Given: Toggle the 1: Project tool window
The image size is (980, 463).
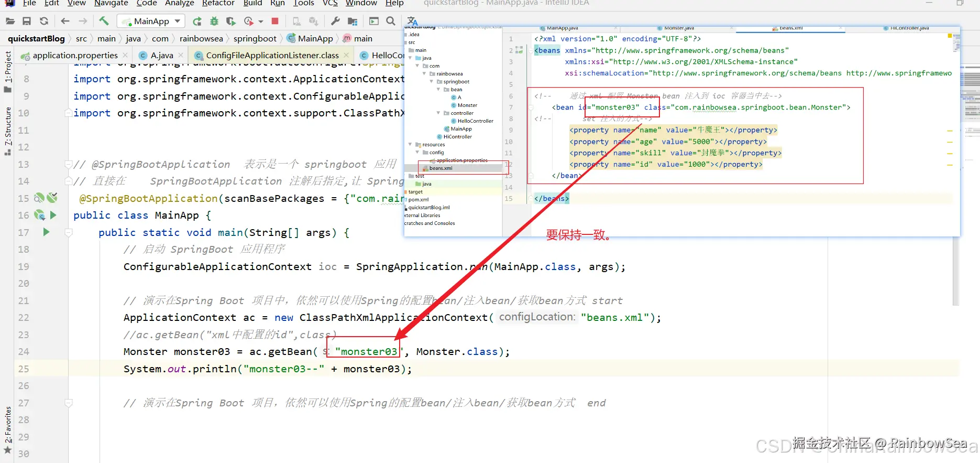Looking at the screenshot, I should (8, 71).
